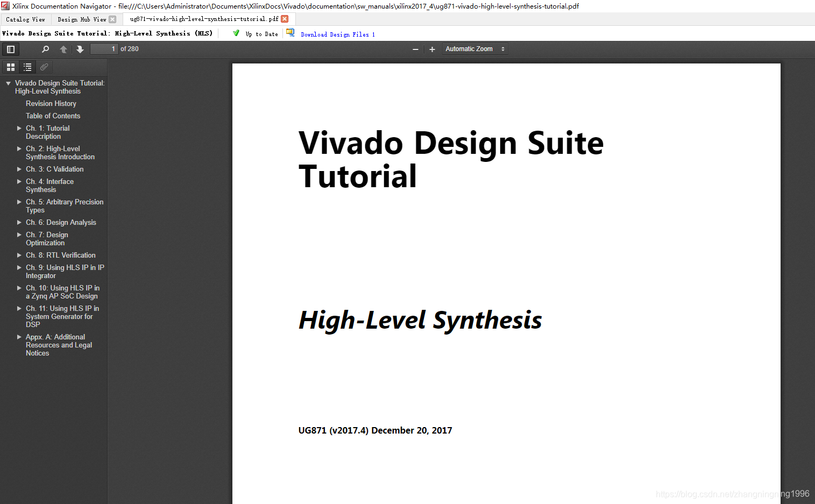Zoom out with the minus button
This screenshot has height=504, width=815.
click(x=415, y=49)
